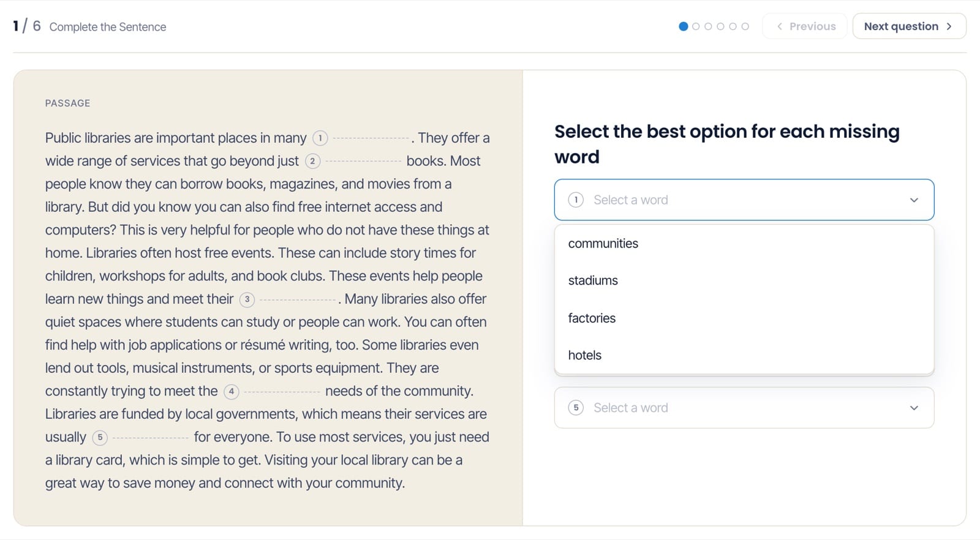
Task: Click the heading "Select the best option for each missing word"
Action: pyautogui.click(x=727, y=144)
